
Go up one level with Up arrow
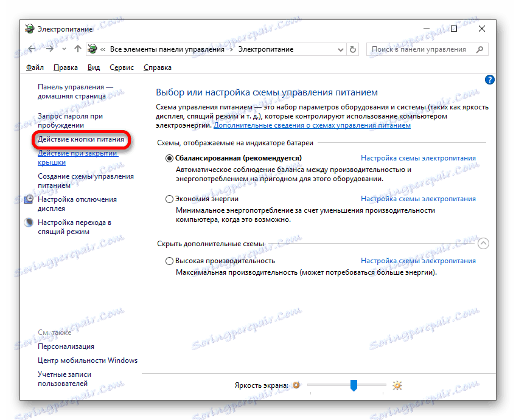click(78, 49)
